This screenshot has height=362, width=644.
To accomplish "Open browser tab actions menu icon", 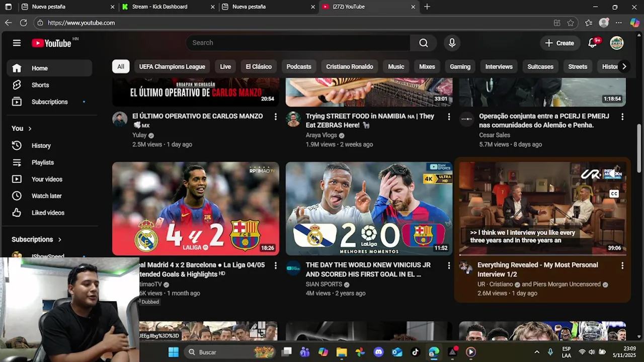I will click(x=8, y=7).
